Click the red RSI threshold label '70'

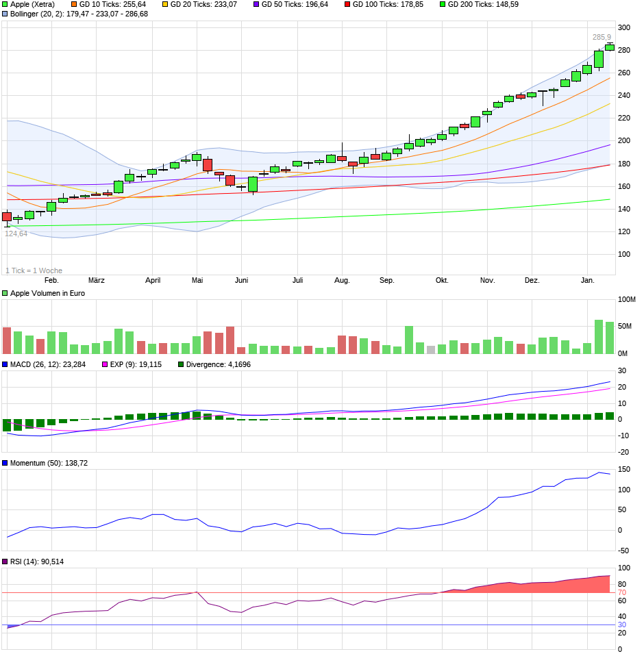622,593
